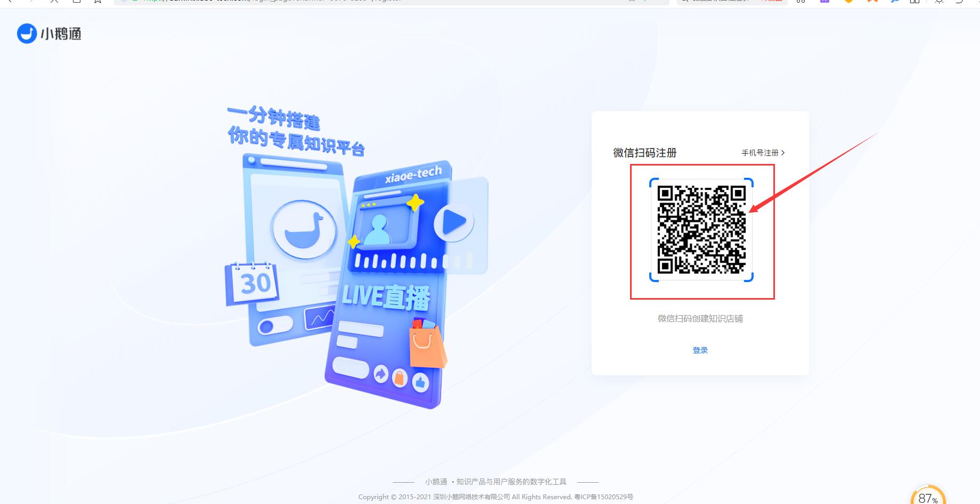Image resolution: width=980 pixels, height=504 pixels.
Task: Open the 登录 login link
Action: (700, 350)
